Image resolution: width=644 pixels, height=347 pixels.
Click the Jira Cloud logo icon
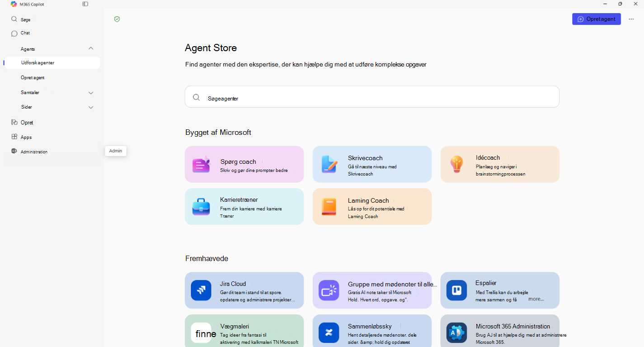click(201, 290)
